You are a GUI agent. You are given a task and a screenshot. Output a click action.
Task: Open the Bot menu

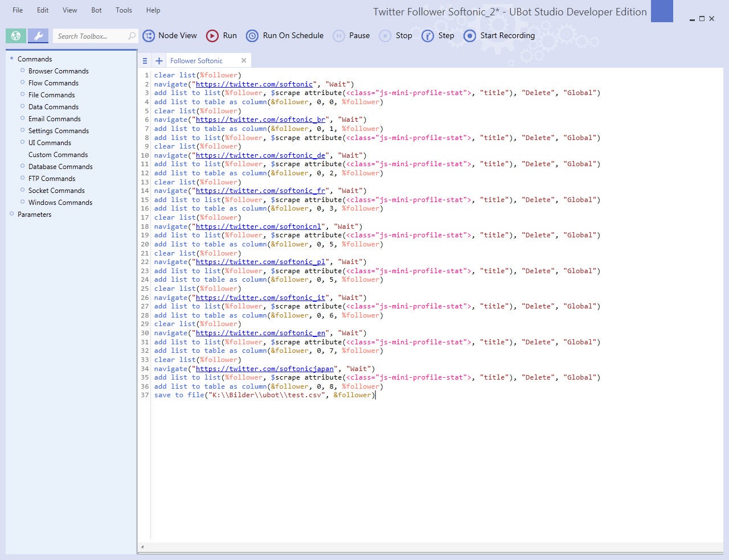tap(96, 10)
